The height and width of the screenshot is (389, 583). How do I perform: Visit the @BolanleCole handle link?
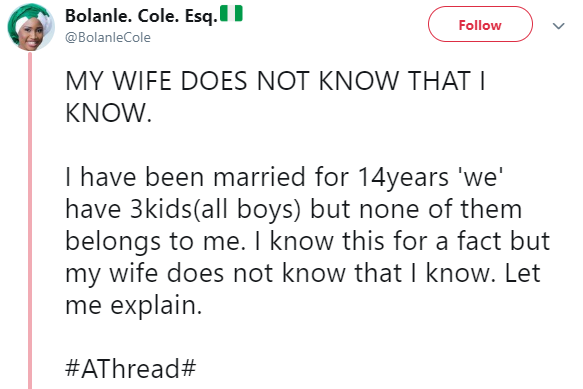pyautogui.click(x=108, y=38)
